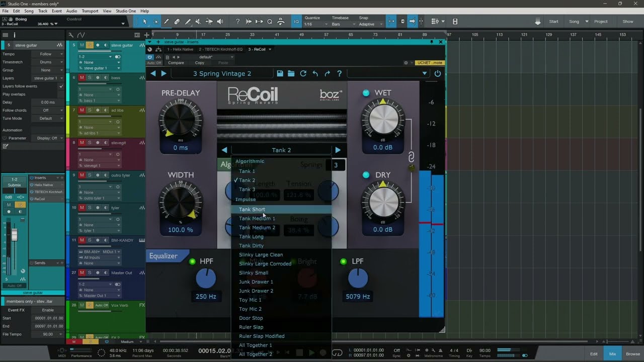
Task: Mute the bass track
Action: (x=82, y=77)
